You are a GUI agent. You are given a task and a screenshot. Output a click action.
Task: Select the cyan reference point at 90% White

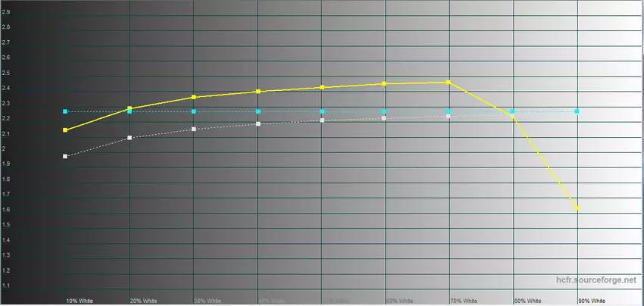pyautogui.click(x=577, y=111)
